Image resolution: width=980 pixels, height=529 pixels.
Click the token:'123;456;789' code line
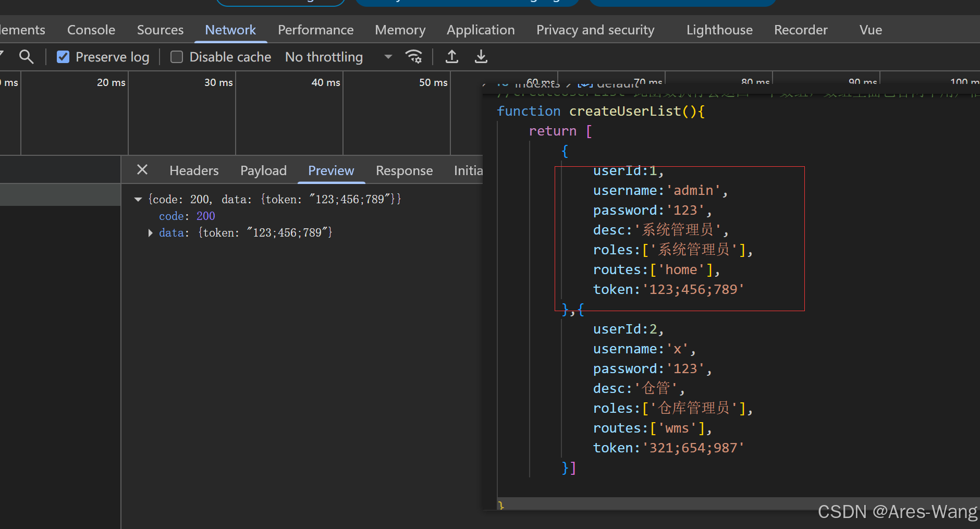point(668,290)
